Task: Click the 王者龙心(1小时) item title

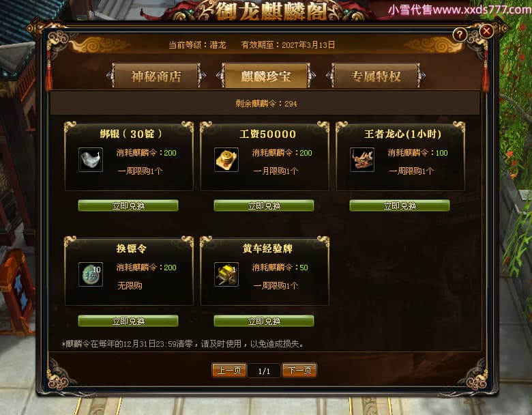Action: coord(402,134)
